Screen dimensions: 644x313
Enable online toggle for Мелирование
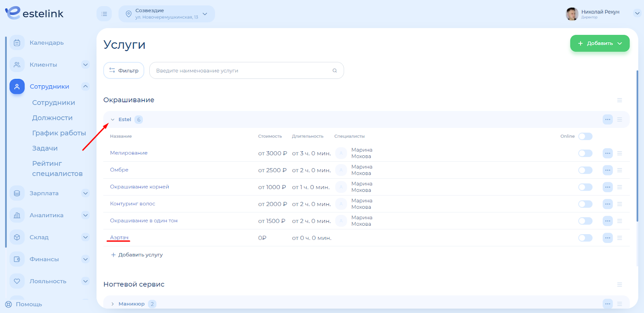click(585, 153)
